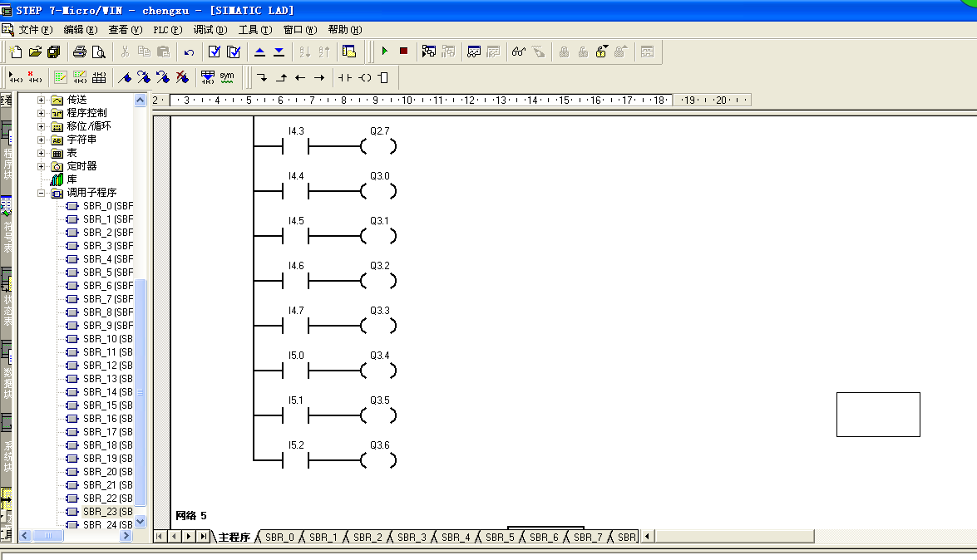The image size is (977, 560).
Task: Switch to the 主程序 tab
Action: point(234,537)
